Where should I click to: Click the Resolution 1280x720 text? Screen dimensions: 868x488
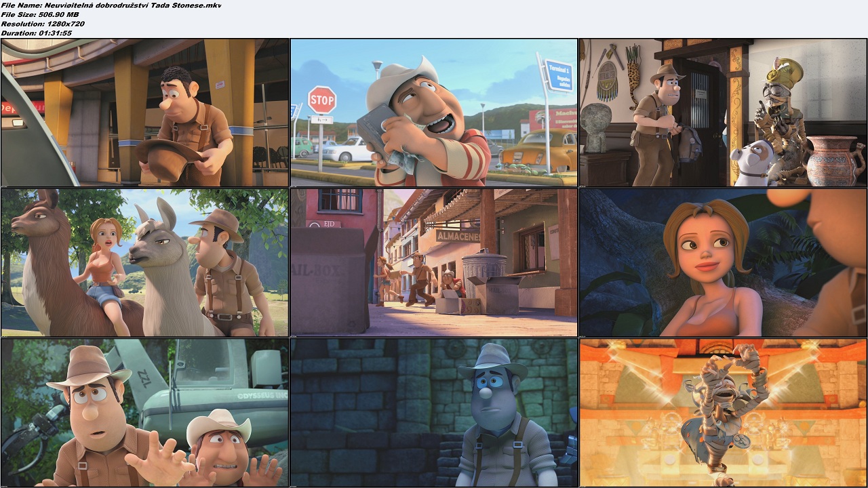coord(43,24)
